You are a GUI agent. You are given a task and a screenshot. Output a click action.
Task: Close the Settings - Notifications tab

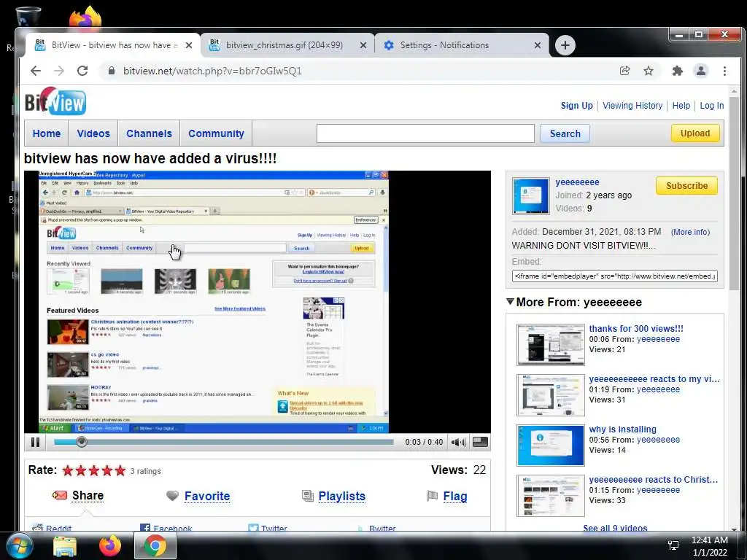click(538, 45)
